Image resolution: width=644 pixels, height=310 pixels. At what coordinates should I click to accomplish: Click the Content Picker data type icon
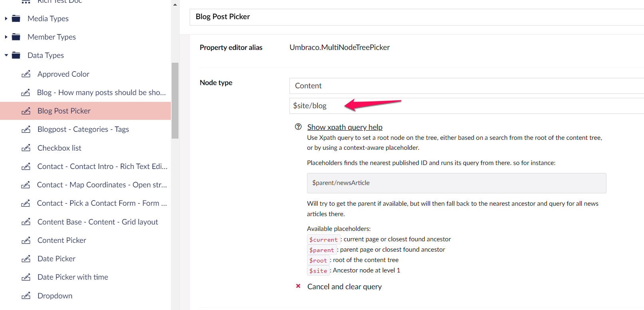tap(26, 240)
